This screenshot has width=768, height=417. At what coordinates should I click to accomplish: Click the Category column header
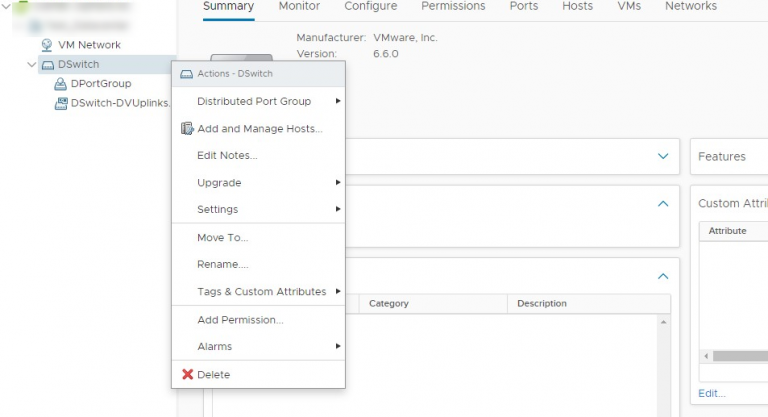coord(389,304)
